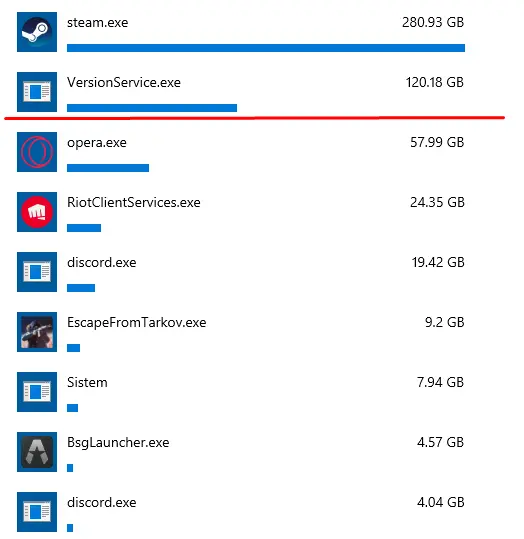
Task: Select the discord.exe name with 4.04 GB
Action: tap(102, 503)
